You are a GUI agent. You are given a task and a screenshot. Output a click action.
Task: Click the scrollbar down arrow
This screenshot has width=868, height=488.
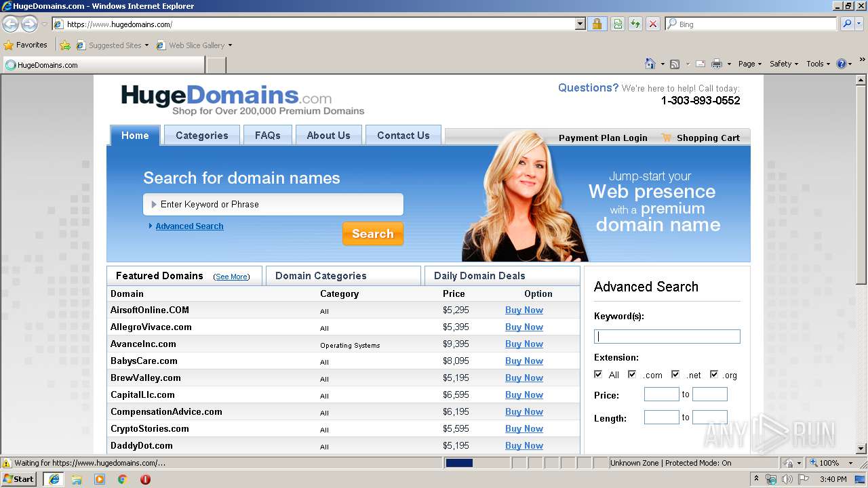point(861,449)
